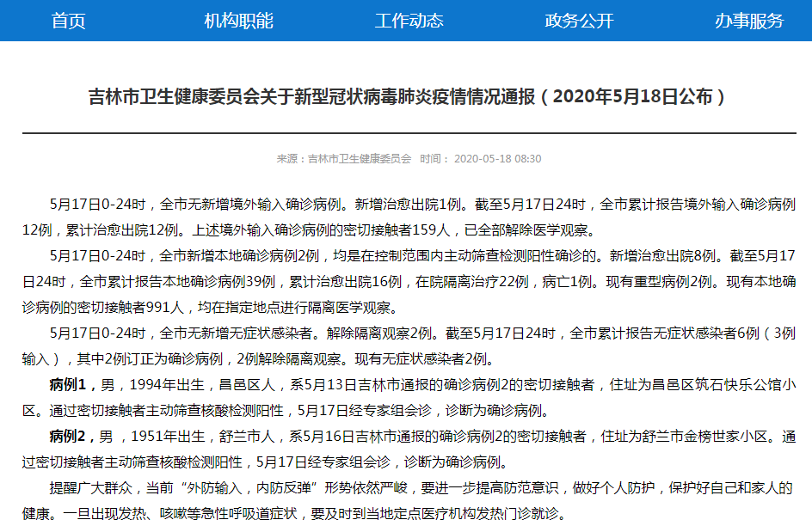The width and height of the screenshot is (812, 526).
Task: Open the 首页 navigation item
Action: [x=68, y=21]
